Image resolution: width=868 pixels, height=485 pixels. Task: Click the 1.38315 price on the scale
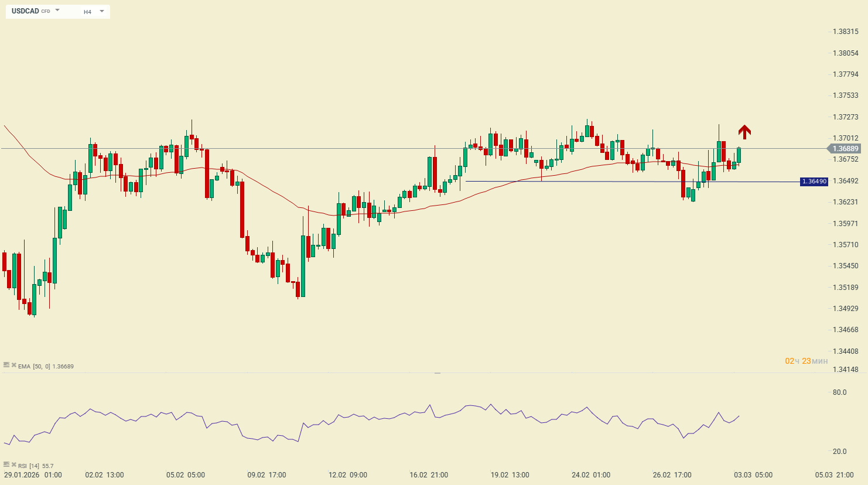point(845,32)
